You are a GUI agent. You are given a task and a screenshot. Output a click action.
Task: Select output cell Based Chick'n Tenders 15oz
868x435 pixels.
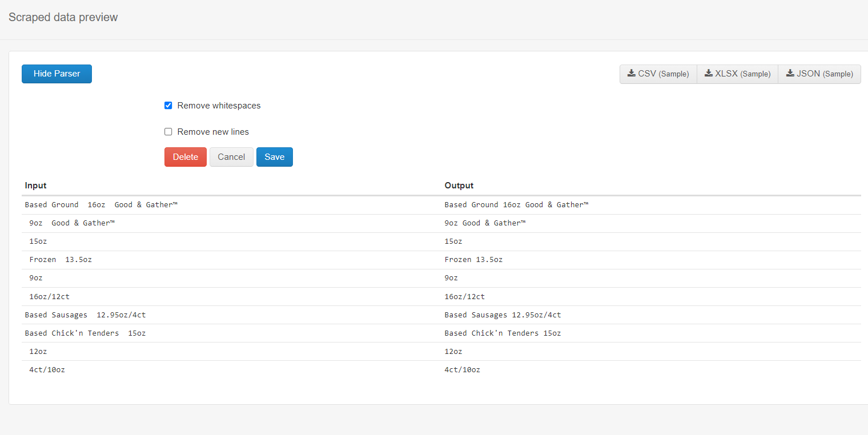pyautogui.click(x=503, y=333)
